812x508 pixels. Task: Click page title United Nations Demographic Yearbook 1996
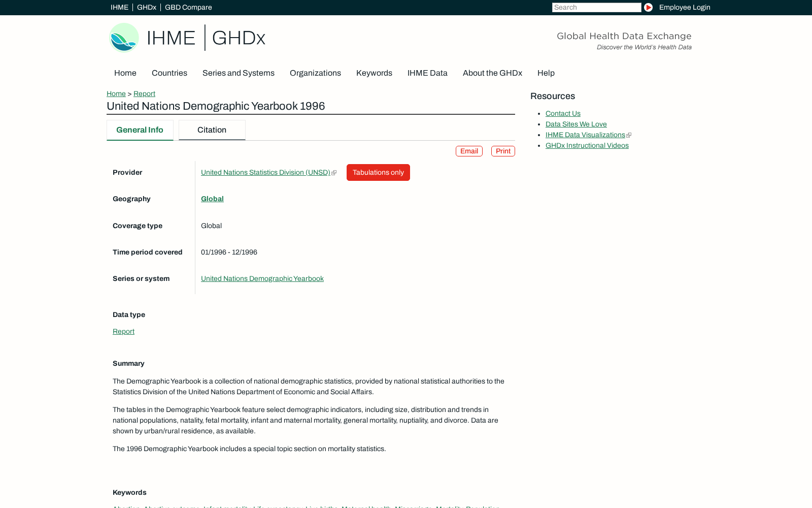point(216,106)
